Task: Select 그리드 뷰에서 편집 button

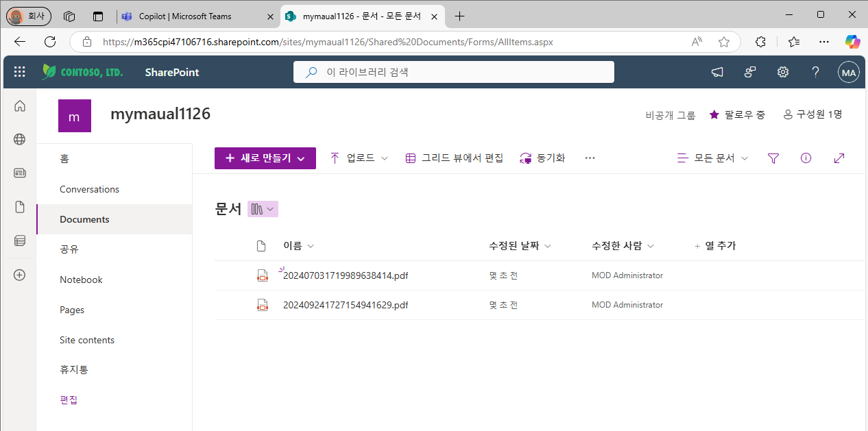Action: 454,158
